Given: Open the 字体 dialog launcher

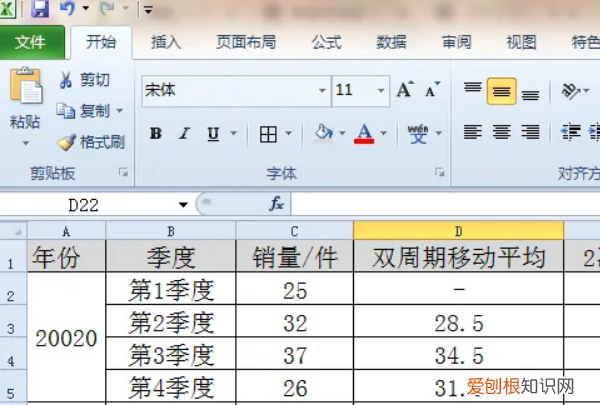Looking at the screenshot, I should coord(440,173).
